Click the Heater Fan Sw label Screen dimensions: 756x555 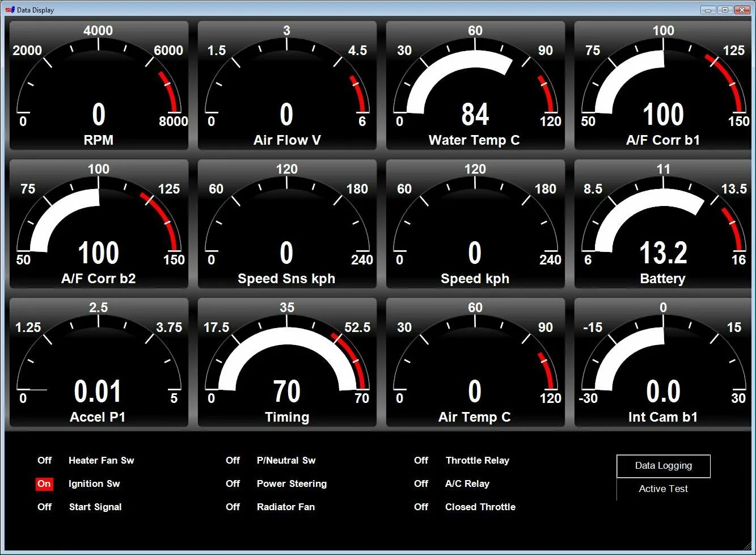[x=102, y=460]
